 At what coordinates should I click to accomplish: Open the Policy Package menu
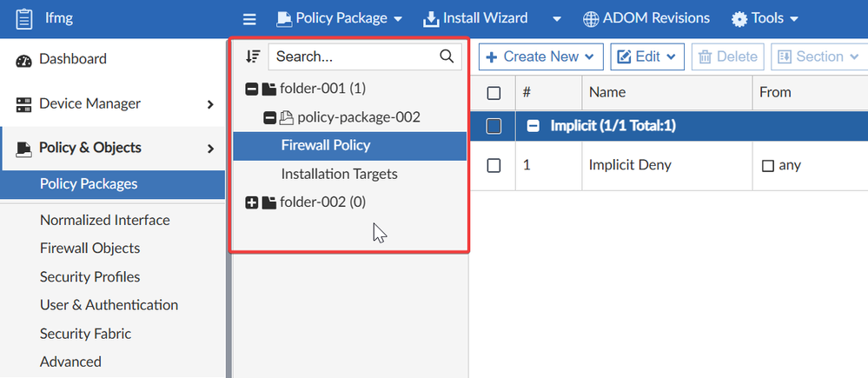tap(340, 18)
